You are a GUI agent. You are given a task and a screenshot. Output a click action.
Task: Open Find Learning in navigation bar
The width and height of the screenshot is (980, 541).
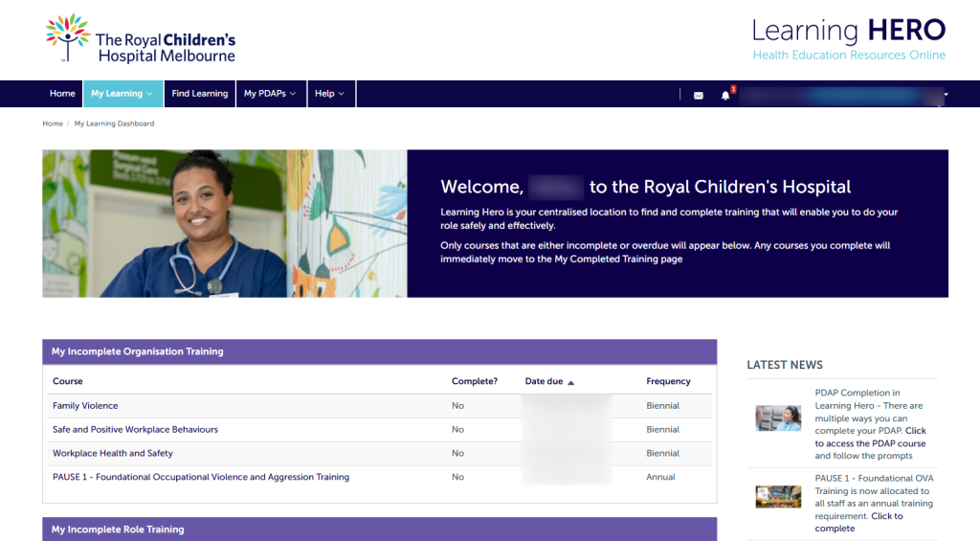pos(200,94)
